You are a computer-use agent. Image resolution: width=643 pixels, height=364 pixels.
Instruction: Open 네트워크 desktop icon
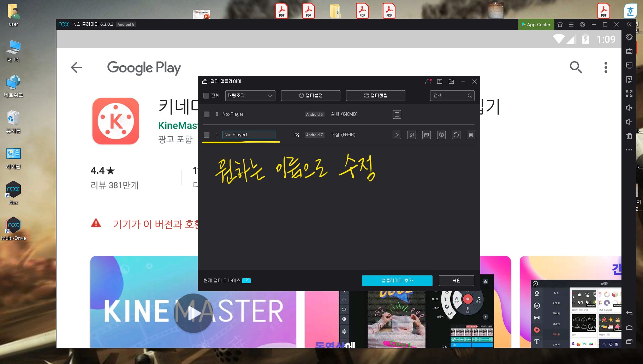(13, 86)
